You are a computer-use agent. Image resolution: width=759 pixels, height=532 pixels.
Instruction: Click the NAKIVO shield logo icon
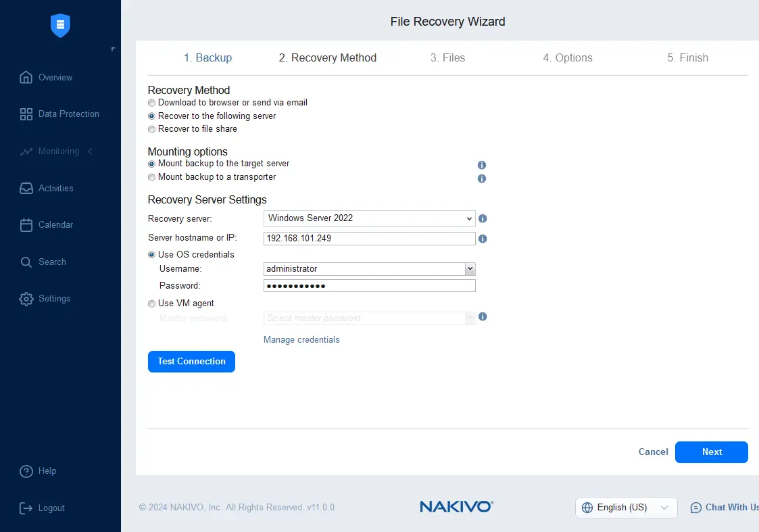point(61,25)
